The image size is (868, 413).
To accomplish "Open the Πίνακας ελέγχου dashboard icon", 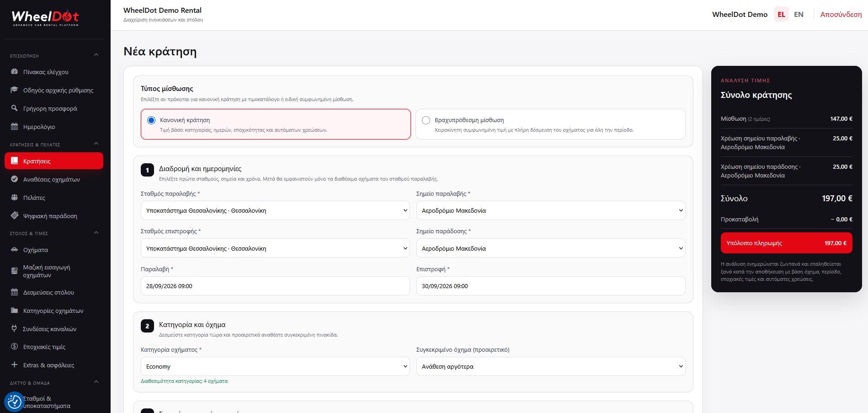I will [14, 72].
